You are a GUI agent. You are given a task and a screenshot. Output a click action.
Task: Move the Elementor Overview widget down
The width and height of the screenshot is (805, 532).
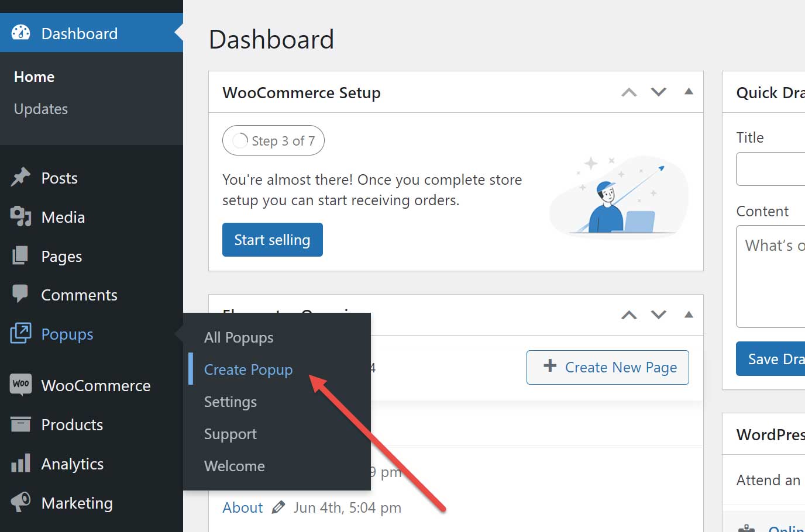pos(659,315)
